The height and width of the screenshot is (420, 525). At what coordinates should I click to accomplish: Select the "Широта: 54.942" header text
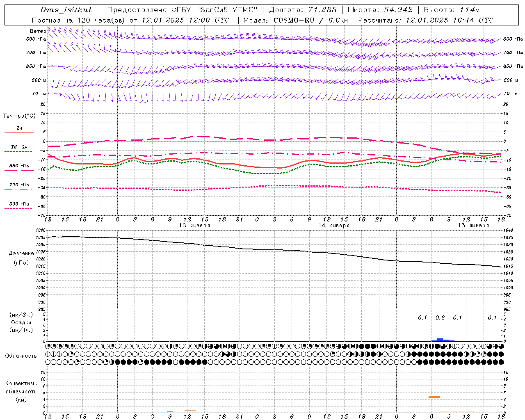(x=380, y=10)
